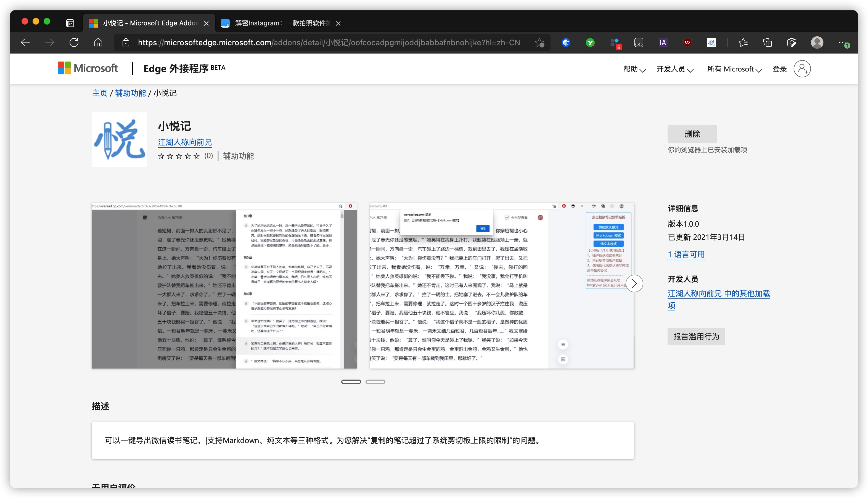Open the 江湖人称向前兄 developer link

click(x=185, y=142)
